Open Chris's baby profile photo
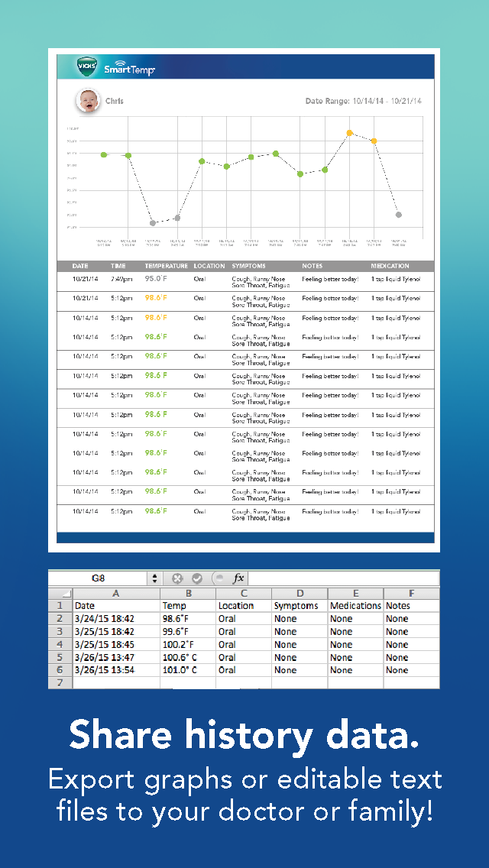This screenshot has height=868, width=489. tap(88, 101)
